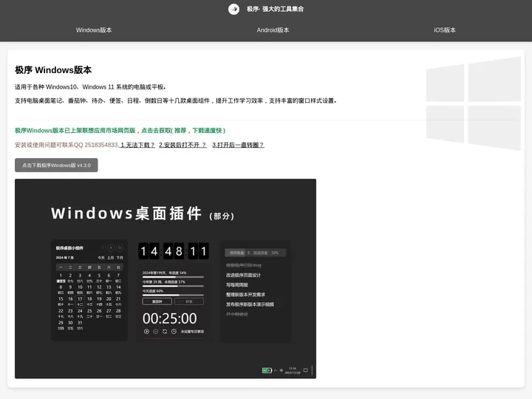Open the 3.打开后一直转圈? help link
This screenshot has width=532, height=399.
(x=238, y=145)
